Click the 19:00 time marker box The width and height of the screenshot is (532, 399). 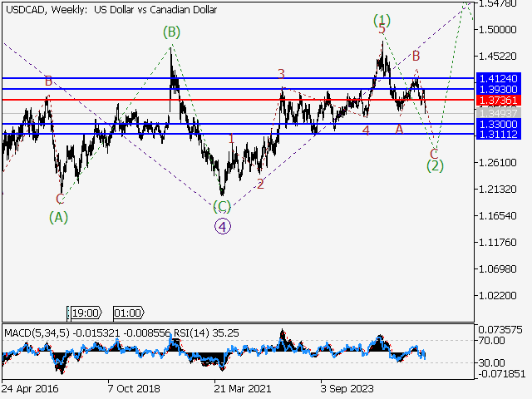[x=86, y=313]
